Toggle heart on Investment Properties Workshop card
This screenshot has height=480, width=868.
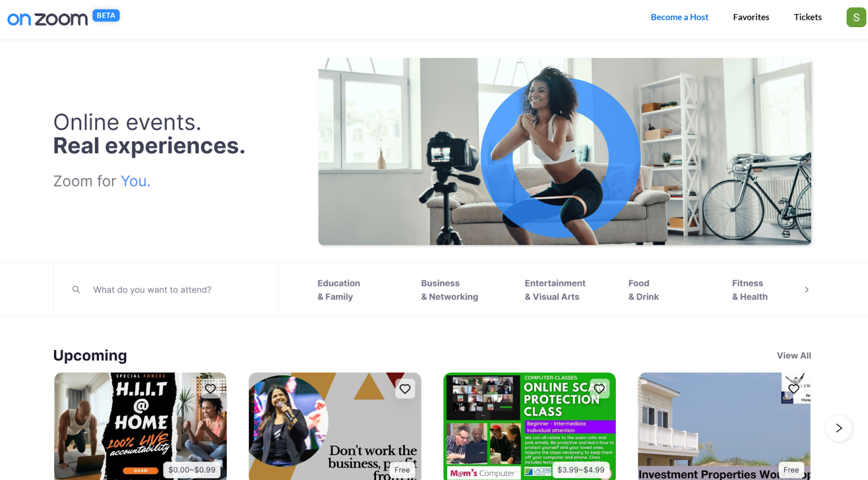pyautogui.click(x=794, y=388)
